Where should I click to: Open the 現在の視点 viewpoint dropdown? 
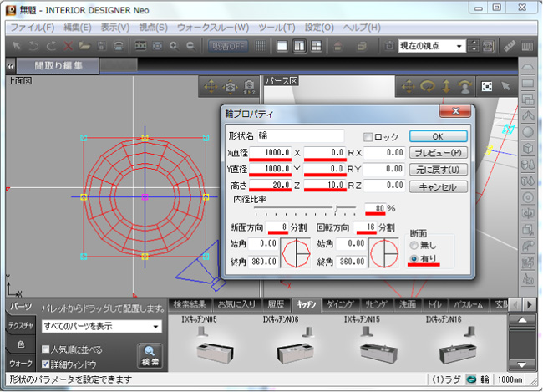(x=459, y=46)
